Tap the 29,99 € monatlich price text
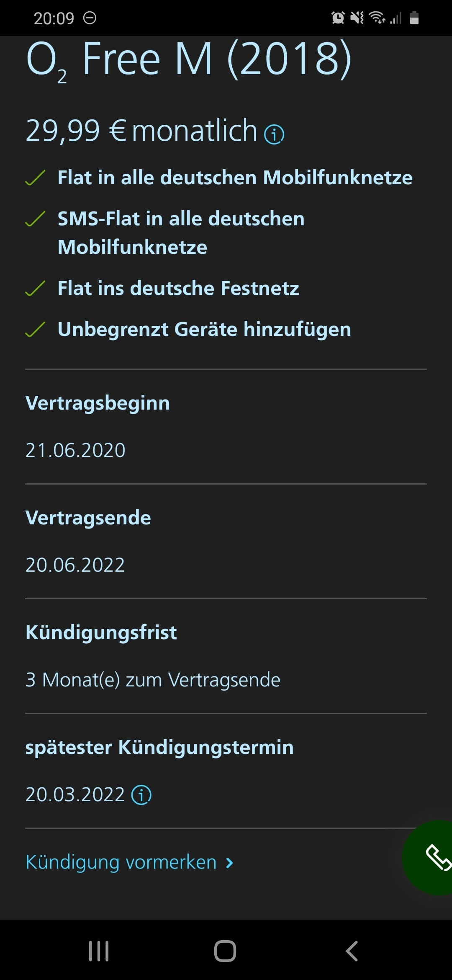The image size is (452, 980). [141, 131]
